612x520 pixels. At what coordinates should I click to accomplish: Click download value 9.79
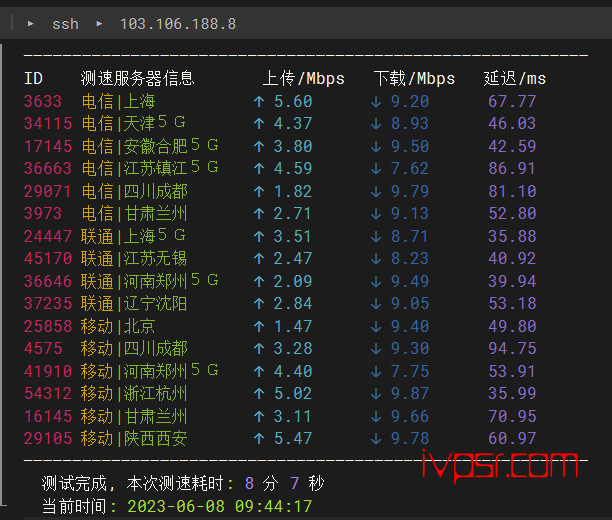(x=410, y=191)
